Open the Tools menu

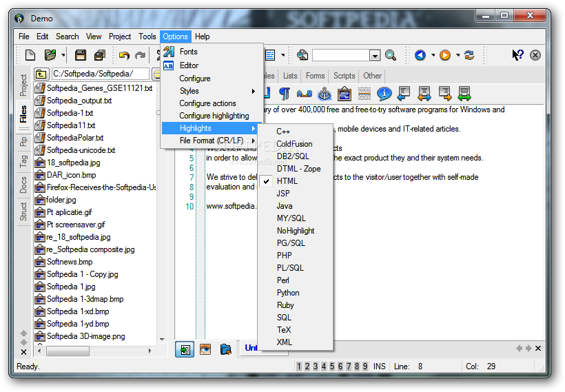point(147,37)
